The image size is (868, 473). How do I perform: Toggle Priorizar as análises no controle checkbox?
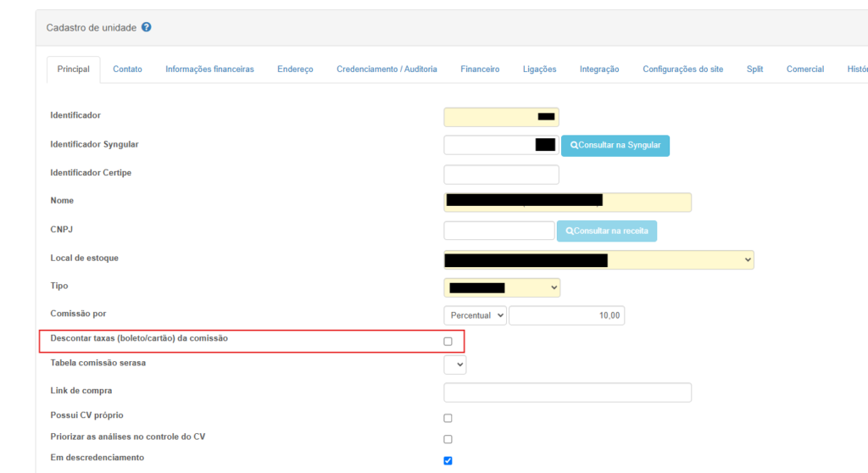pyautogui.click(x=448, y=439)
